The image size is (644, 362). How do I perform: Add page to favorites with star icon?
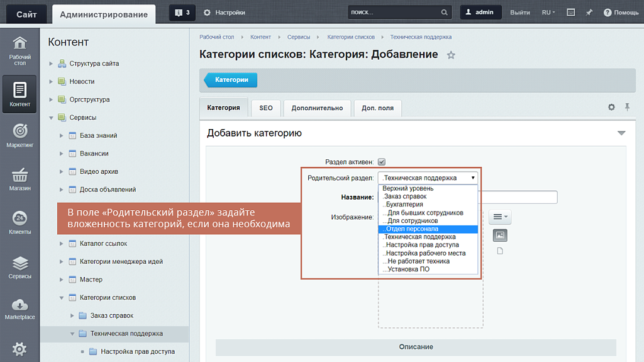(x=451, y=55)
